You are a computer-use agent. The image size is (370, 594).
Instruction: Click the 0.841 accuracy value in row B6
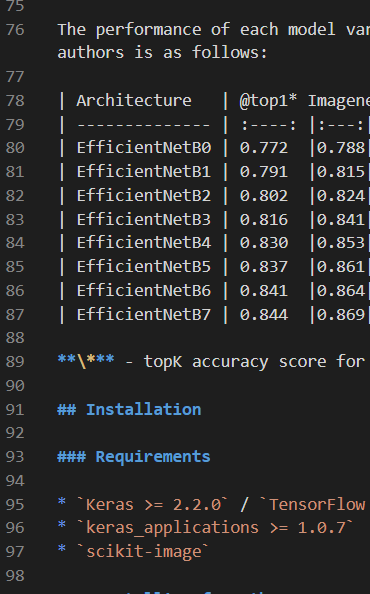pos(264,291)
